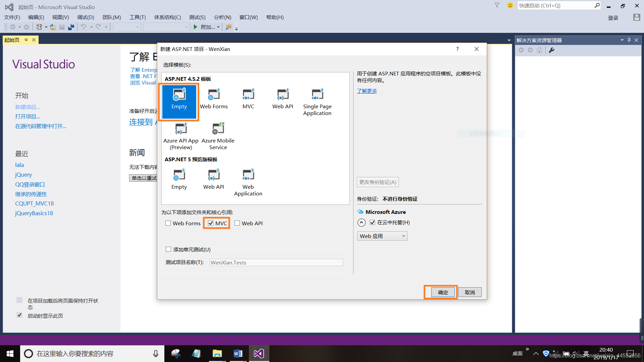The image size is (644, 362).
Task: Open the 视图(V) menu
Action: 60,17
